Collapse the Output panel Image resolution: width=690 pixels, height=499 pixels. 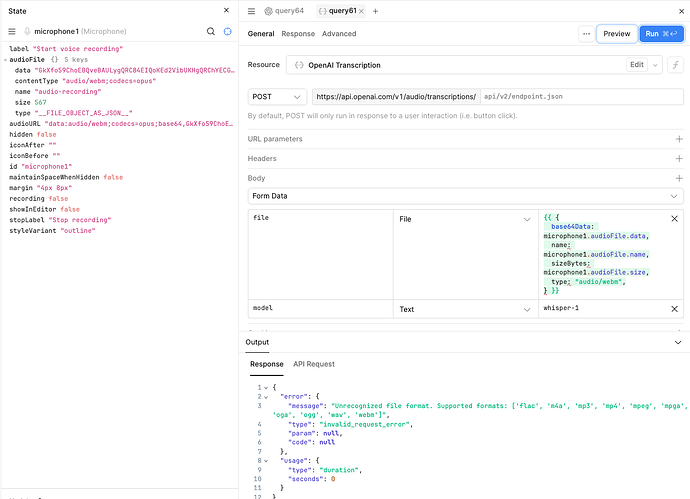tap(678, 342)
